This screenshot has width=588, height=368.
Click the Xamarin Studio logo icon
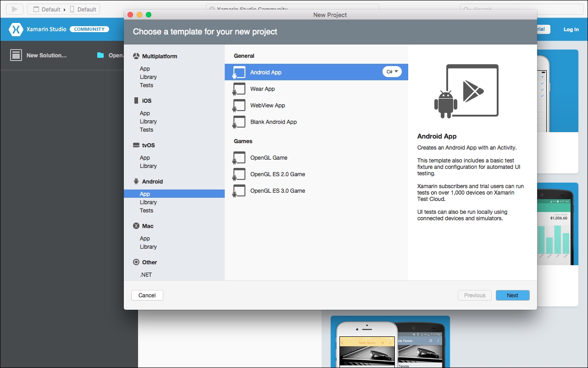[16, 30]
